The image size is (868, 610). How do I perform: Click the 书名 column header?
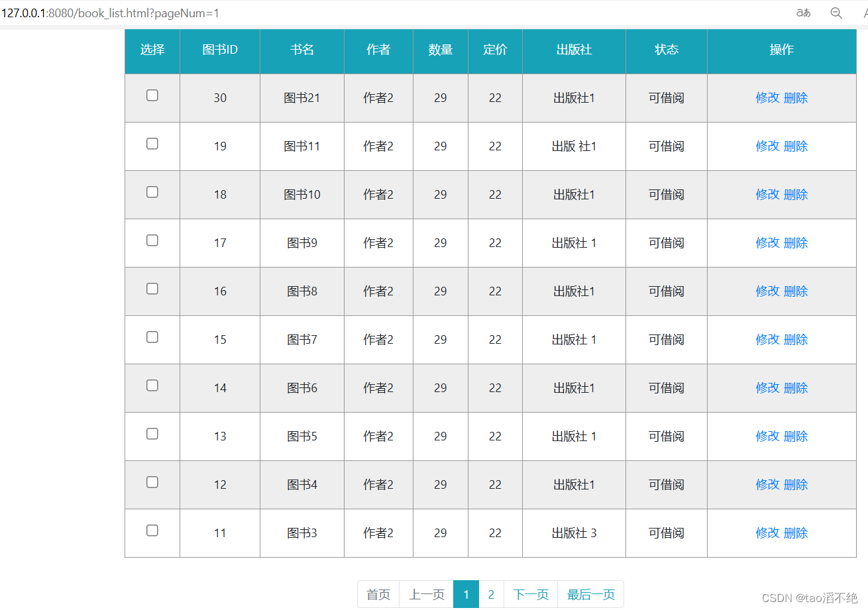coord(302,50)
